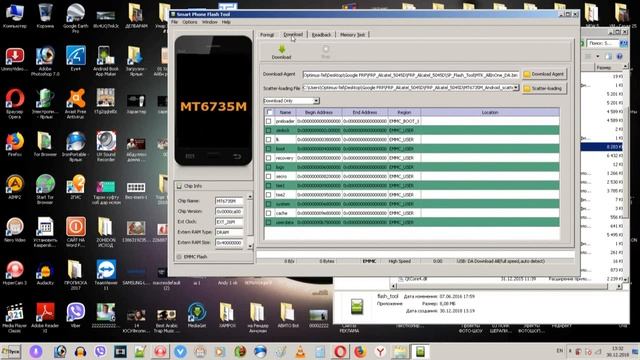Open the Firefox desktop shortcut

click(15, 144)
